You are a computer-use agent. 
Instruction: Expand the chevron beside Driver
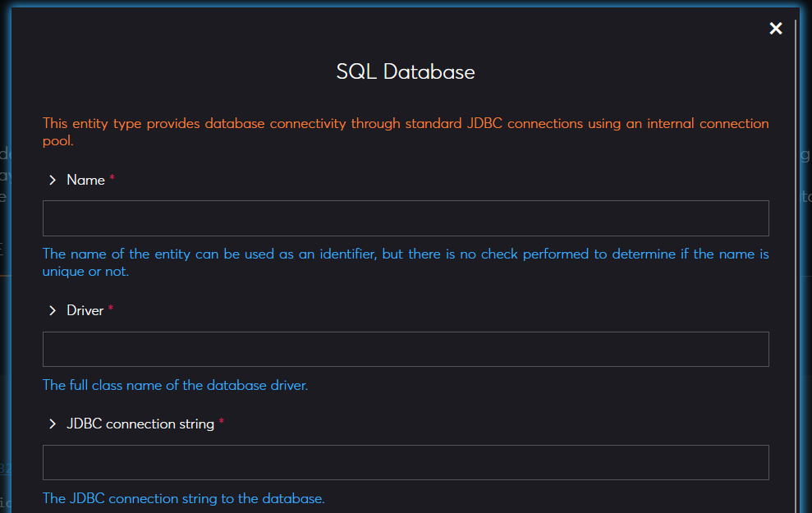53,310
